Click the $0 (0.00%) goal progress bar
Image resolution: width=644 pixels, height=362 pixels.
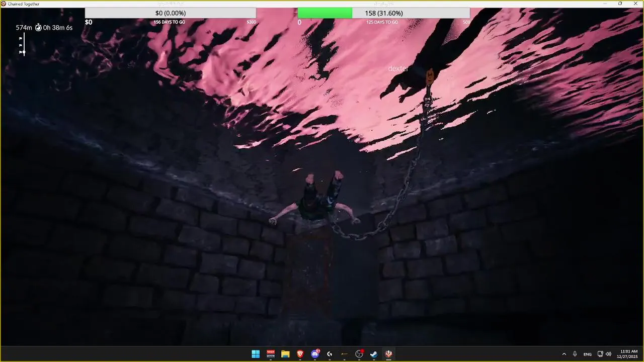(171, 13)
